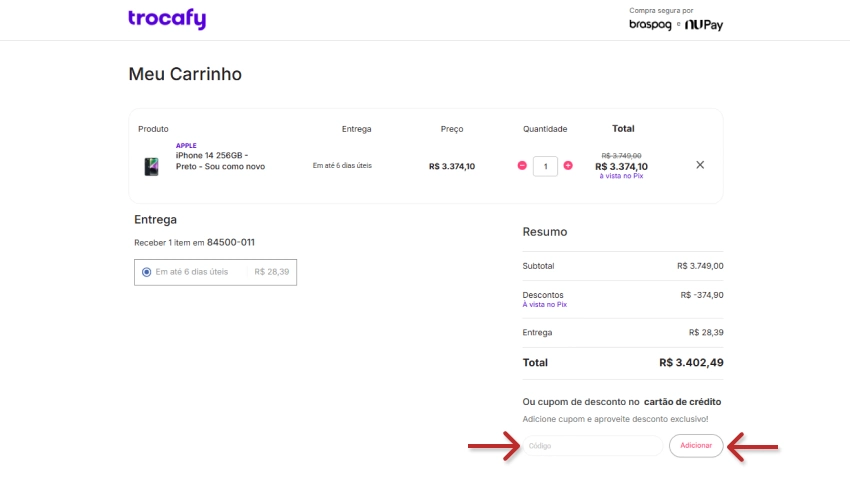Viewport: 850px width, 480px height.
Task: Click 'Em até 6 dias úteis' in product row
Action: [342, 165]
